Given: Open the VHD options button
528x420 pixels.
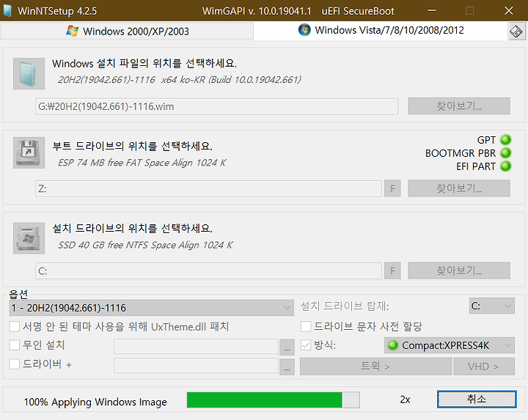Looking at the screenshot, I should click(484, 366).
